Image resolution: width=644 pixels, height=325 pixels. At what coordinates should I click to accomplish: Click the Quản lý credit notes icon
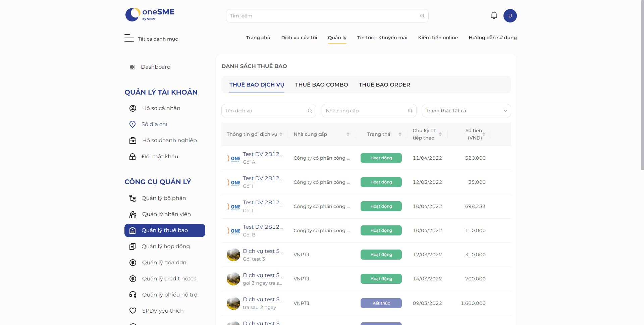tap(133, 279)
